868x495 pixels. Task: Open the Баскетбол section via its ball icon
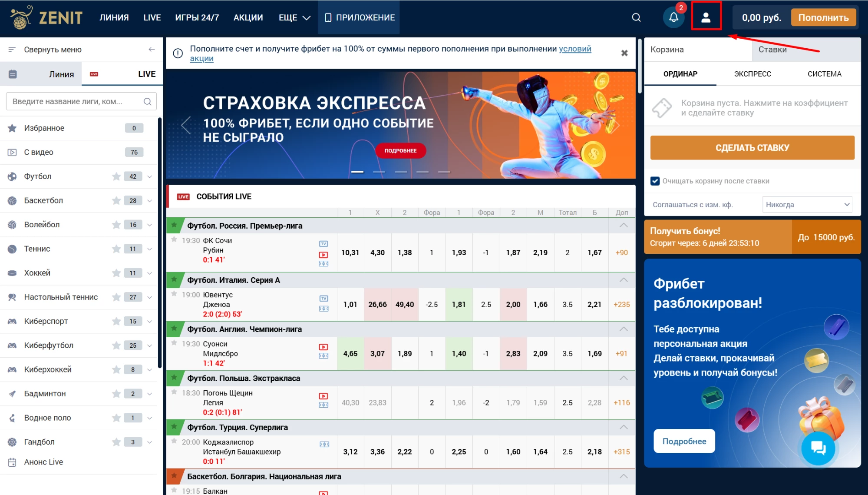[x=13, y=200]
